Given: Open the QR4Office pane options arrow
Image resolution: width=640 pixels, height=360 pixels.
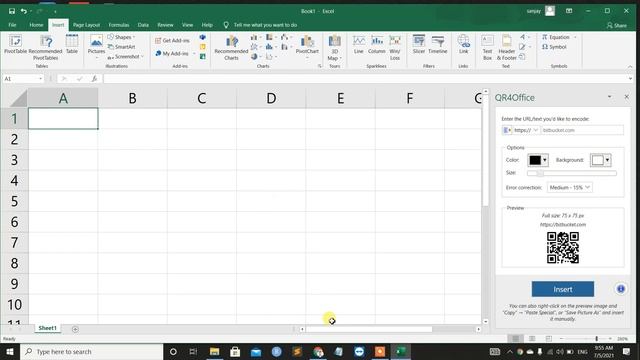Looking at the screenshot, I should [609, 97].
